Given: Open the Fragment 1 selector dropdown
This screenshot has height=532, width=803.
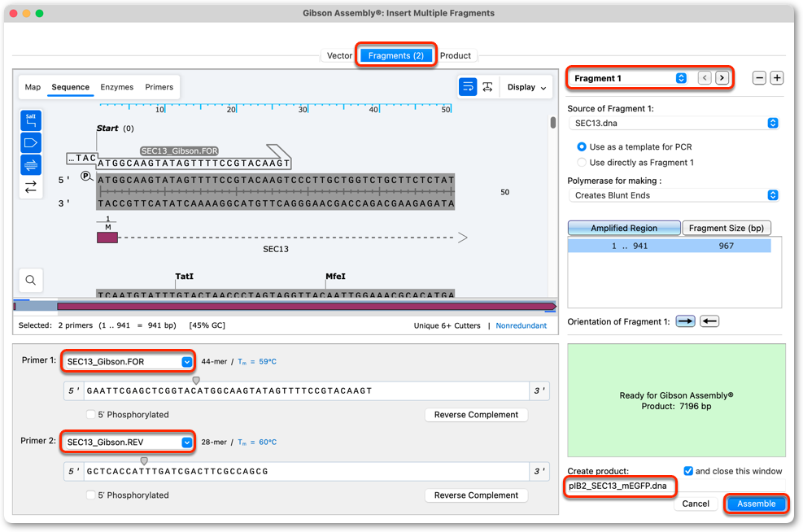Looking at the screenshot, I should 630,78.
